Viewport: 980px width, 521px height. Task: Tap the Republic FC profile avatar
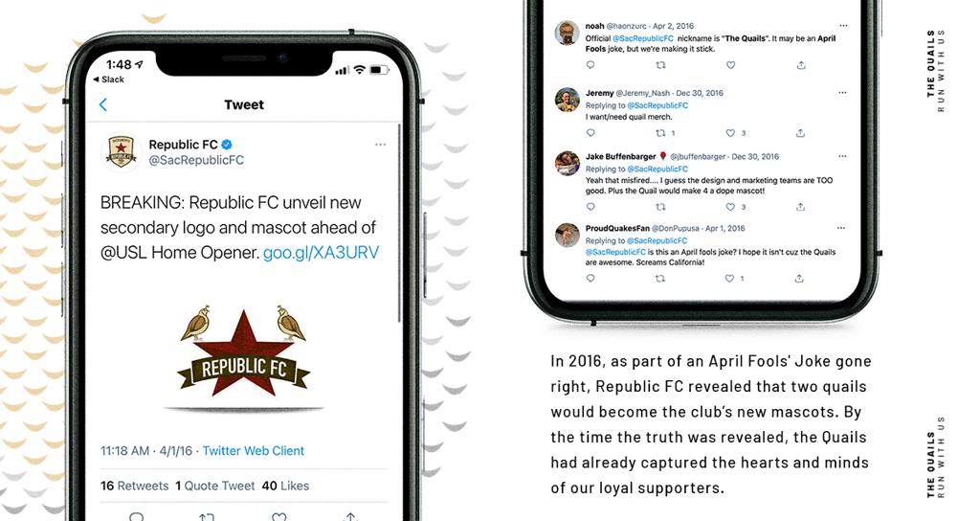(x=122, y=151)
